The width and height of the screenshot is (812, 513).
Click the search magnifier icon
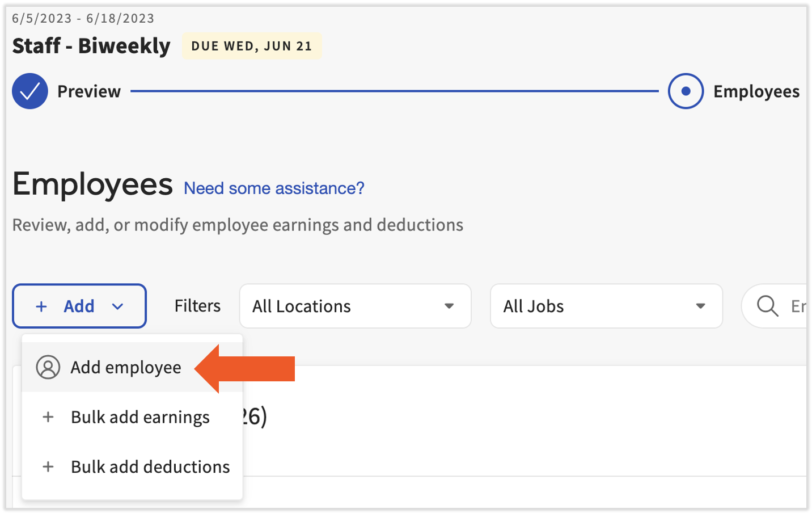[x=767, y=306]
